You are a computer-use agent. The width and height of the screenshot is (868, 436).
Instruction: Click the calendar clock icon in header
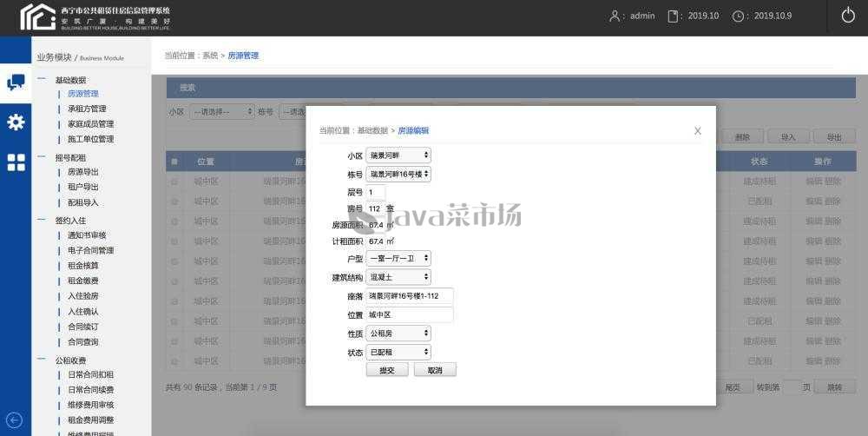[x=739, y=16]
